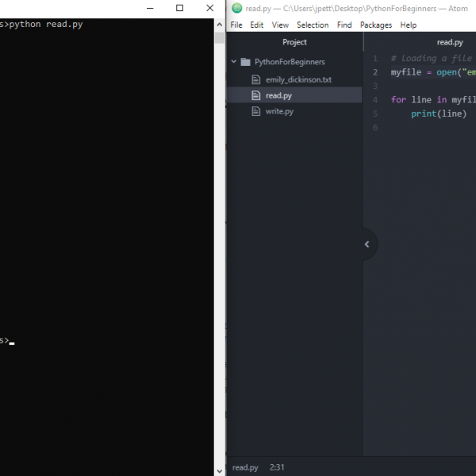Click the comment text on line 1
Screen dimensions: 476x476
point(432,58)
